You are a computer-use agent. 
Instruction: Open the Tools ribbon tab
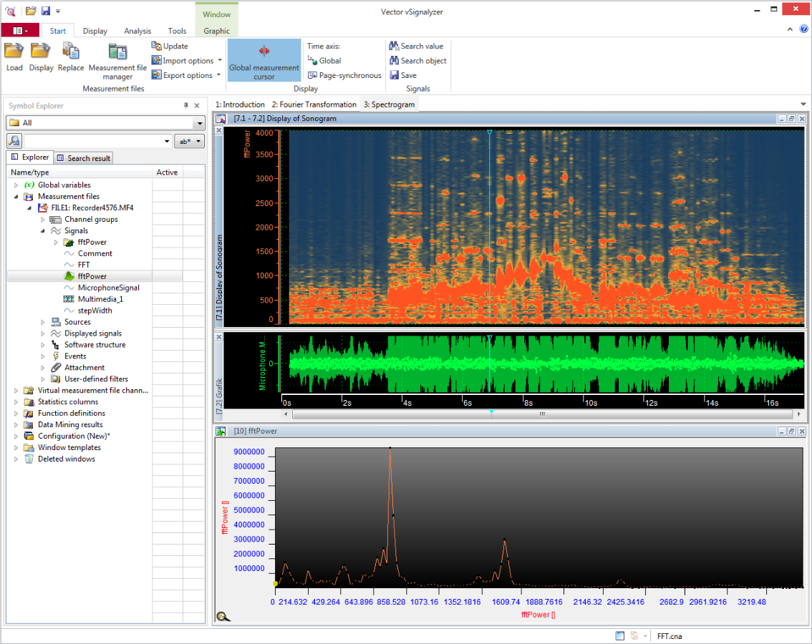pyautogui.click(x=177, y=31)
